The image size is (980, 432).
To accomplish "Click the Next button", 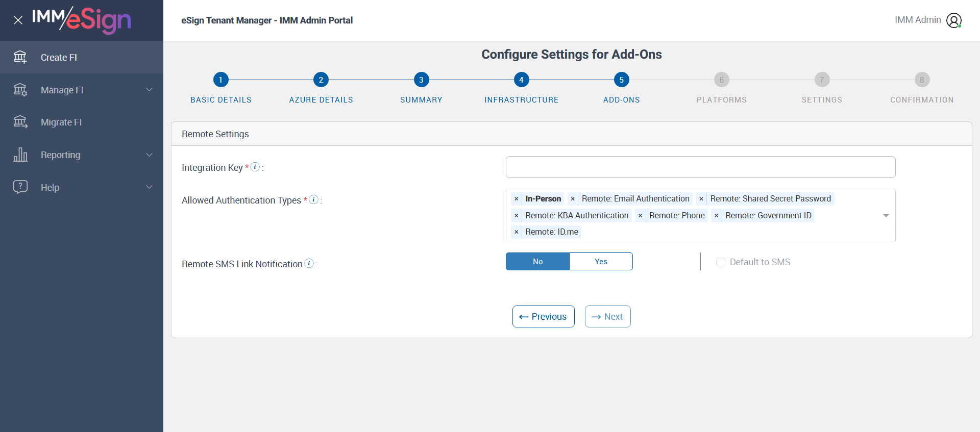I will click(x=607, y=317).
